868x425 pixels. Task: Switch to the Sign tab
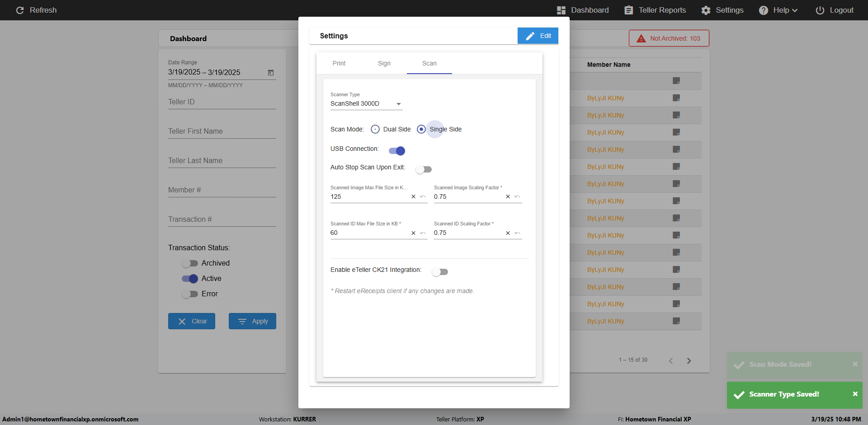pyautogui.click(x=384, y=63)
